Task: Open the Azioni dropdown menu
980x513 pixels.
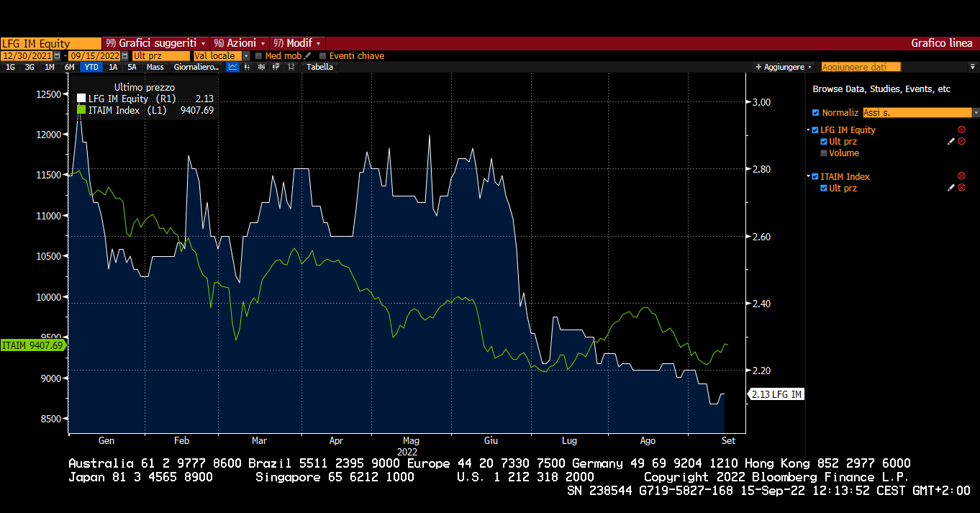Action: (x=240, y=43)
